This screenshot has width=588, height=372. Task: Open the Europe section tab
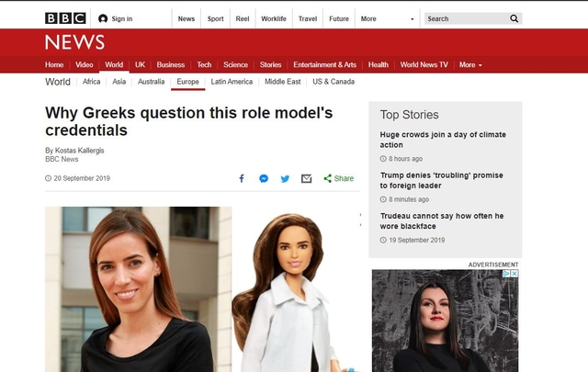[x=187, y=82]
